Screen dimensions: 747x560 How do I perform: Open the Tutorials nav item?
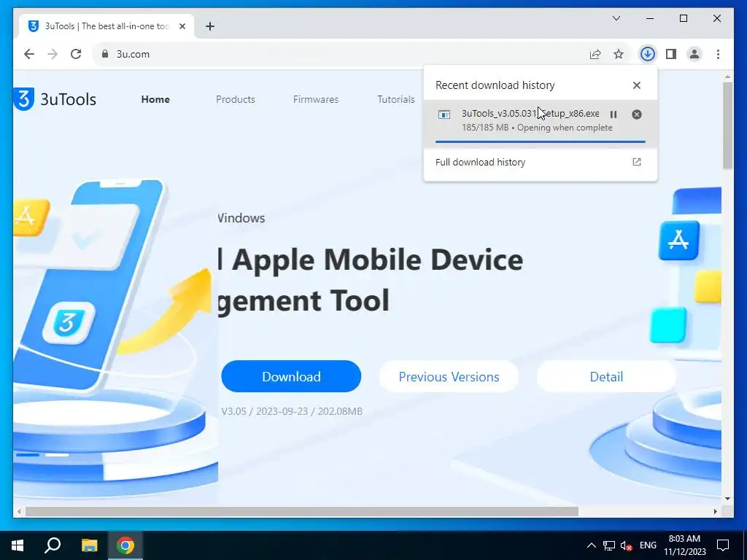[x=396, y=99]
